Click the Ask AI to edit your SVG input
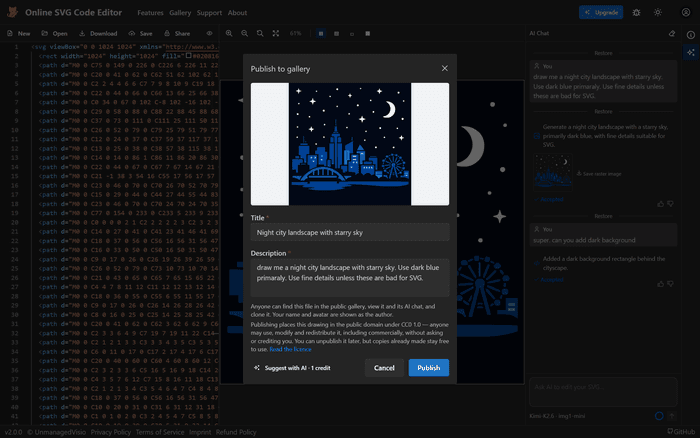Viewport: 700px width, 438px height. click(603, 392)
